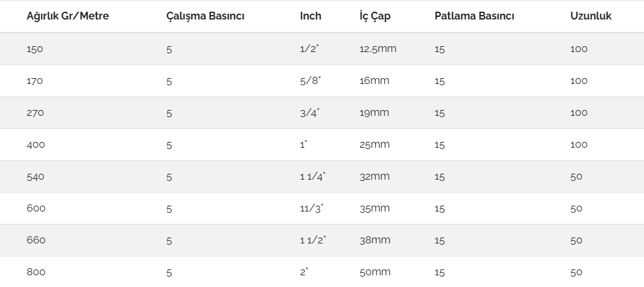
Task: Click the 38mm inner diameter value
Action: tap(375, 240)
